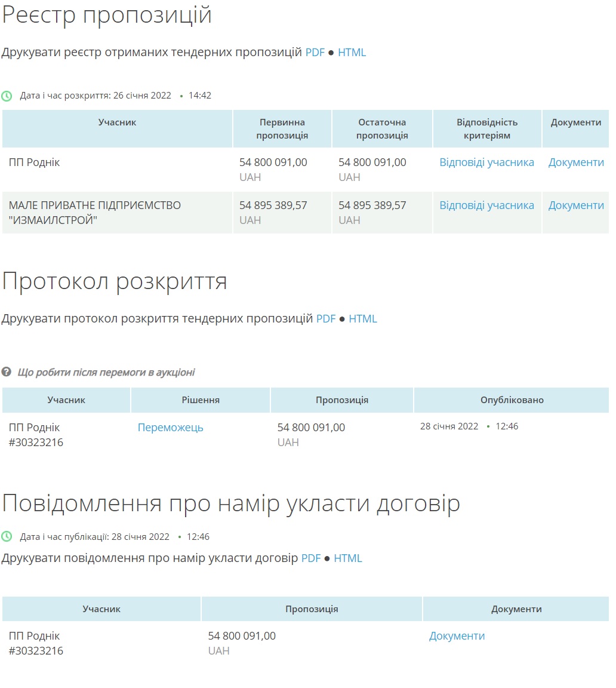
Task: Click the Учасник column header in the register
Action: (117, 122)
